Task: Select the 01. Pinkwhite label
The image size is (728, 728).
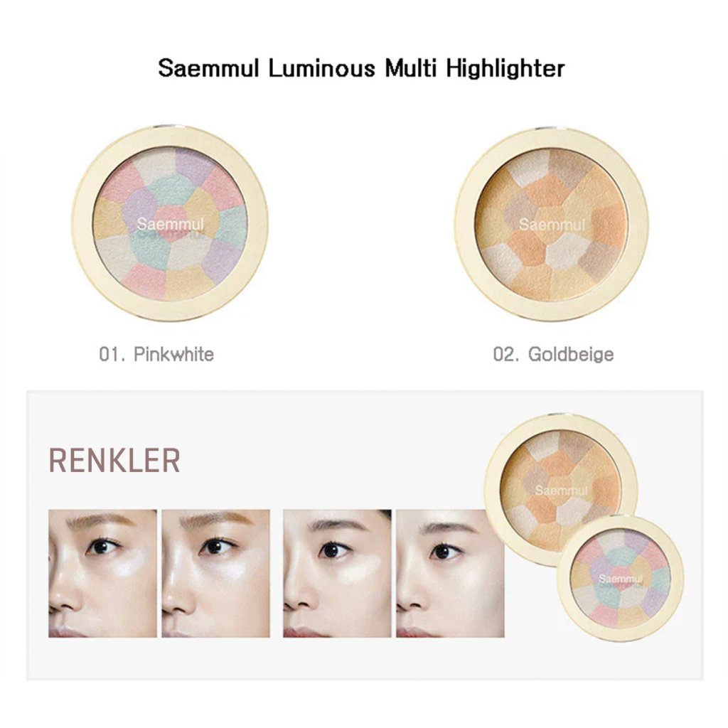Action: pos(156,354)
